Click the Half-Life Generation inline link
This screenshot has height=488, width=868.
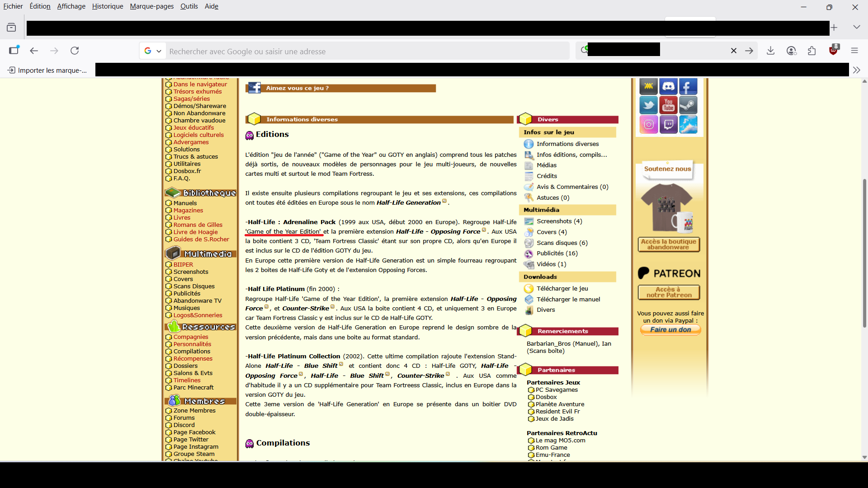coord(409,202)
